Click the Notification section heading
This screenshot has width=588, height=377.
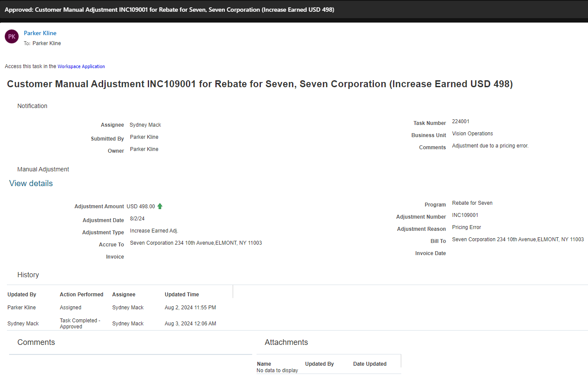[x=32, y=106]
